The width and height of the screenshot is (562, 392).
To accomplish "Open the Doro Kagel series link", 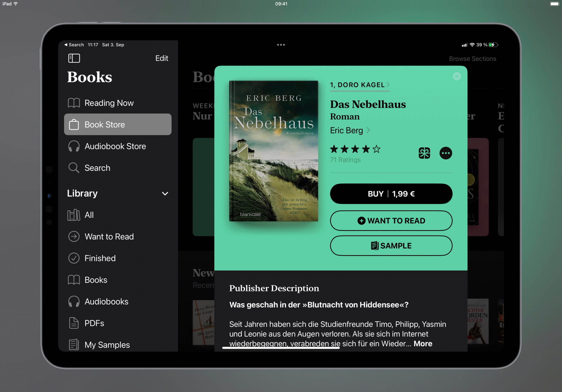I will click(360, 85).
